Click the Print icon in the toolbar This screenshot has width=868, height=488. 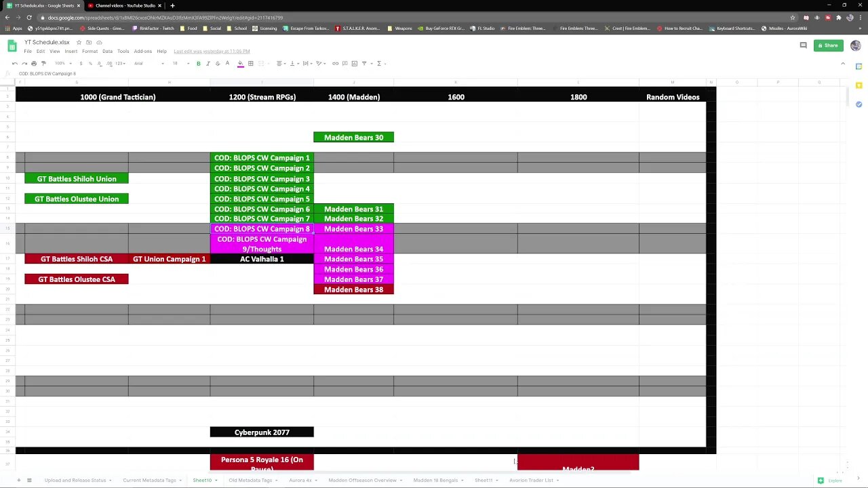[x=34, y=64]
